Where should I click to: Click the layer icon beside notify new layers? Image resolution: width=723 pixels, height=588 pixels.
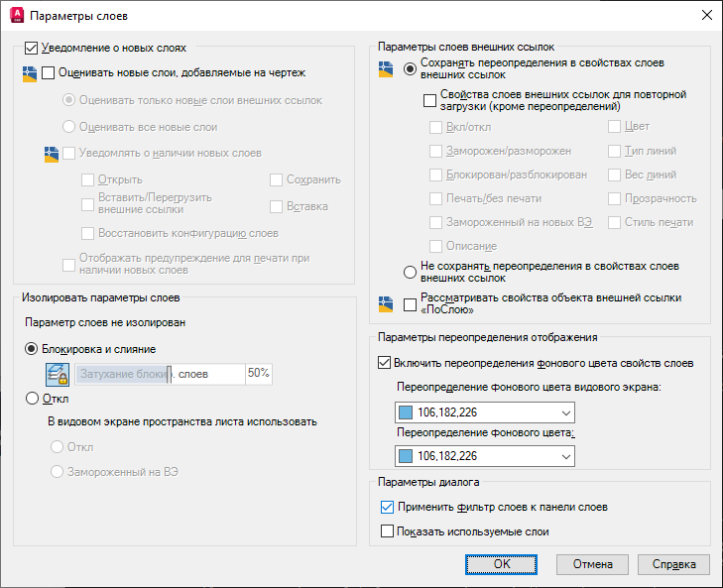53,154
